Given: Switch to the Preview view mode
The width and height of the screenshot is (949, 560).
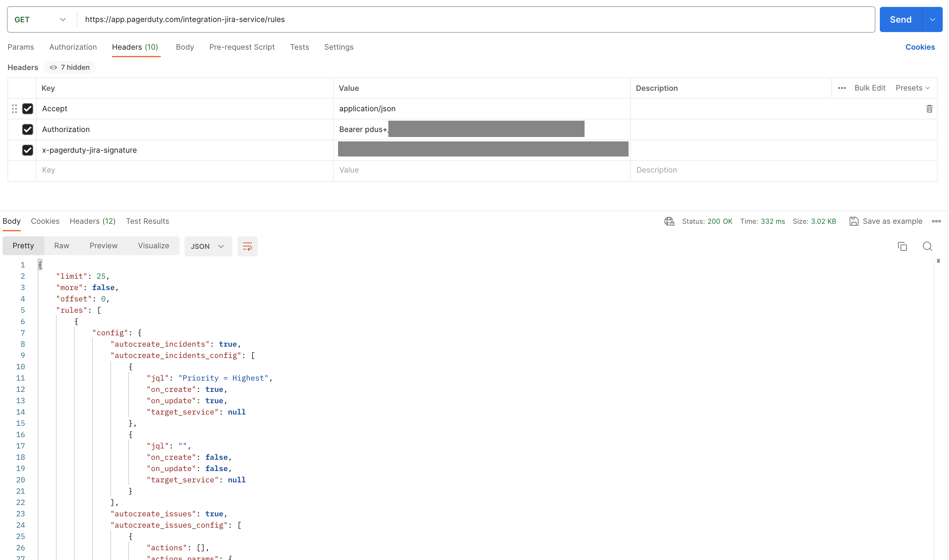Looking at the screenshot, I should click(x=103, y=246).
